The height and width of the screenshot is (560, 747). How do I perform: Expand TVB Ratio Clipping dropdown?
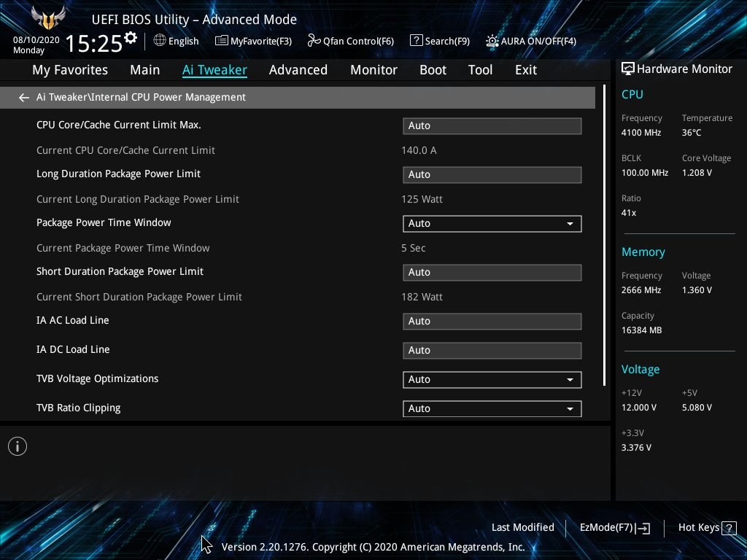[492, 408]
